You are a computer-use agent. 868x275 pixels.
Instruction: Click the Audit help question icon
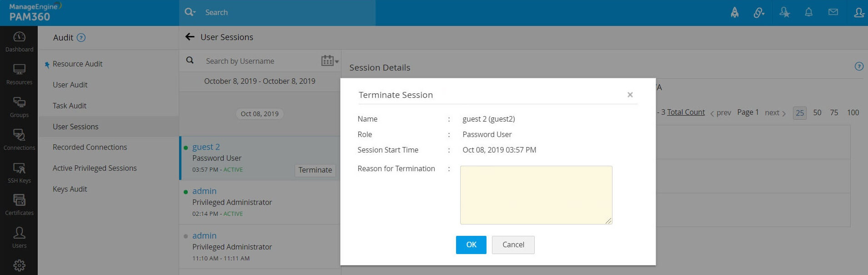coord(81,38)
